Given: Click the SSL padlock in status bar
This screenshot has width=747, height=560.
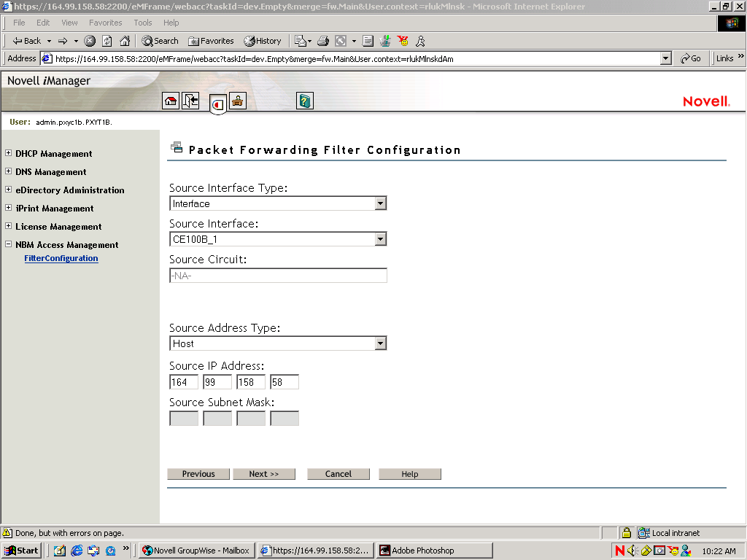Looking at the screenshot, I should click(627, 532).
